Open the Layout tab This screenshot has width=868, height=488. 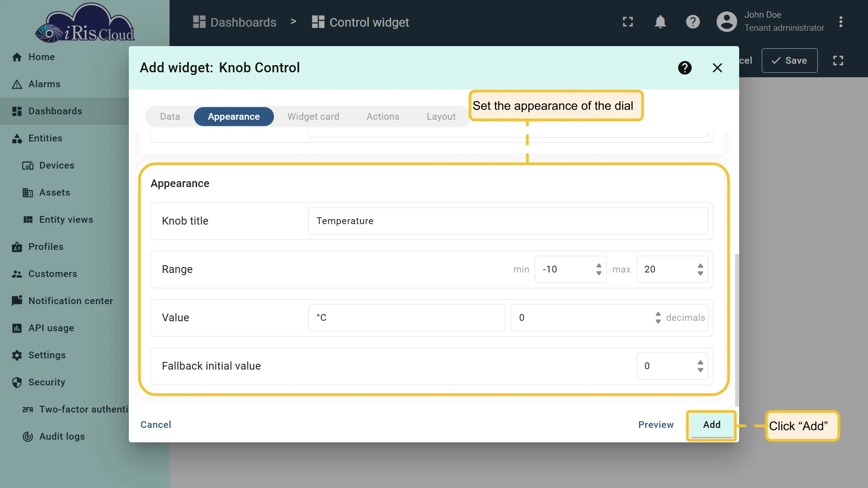point(441,117)
